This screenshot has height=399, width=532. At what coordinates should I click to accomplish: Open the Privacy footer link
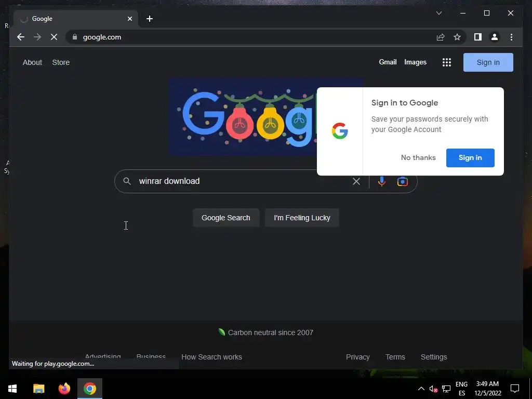click(358, 357)
